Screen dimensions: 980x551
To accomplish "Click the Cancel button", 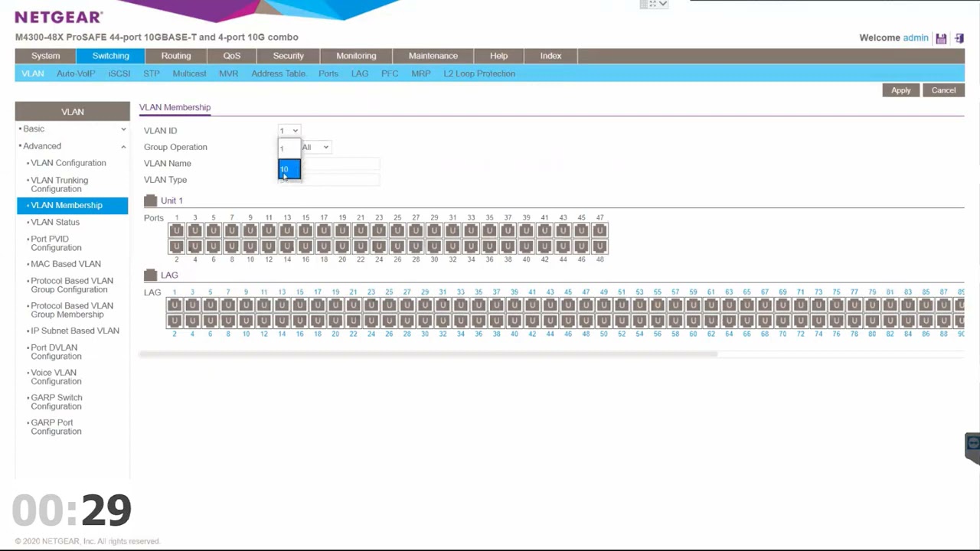I will tap(943, 90).
